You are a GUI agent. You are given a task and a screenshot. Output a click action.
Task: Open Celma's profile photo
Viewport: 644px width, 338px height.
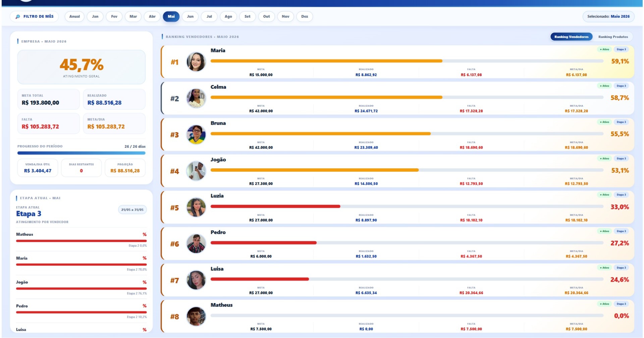click(196, 98)
